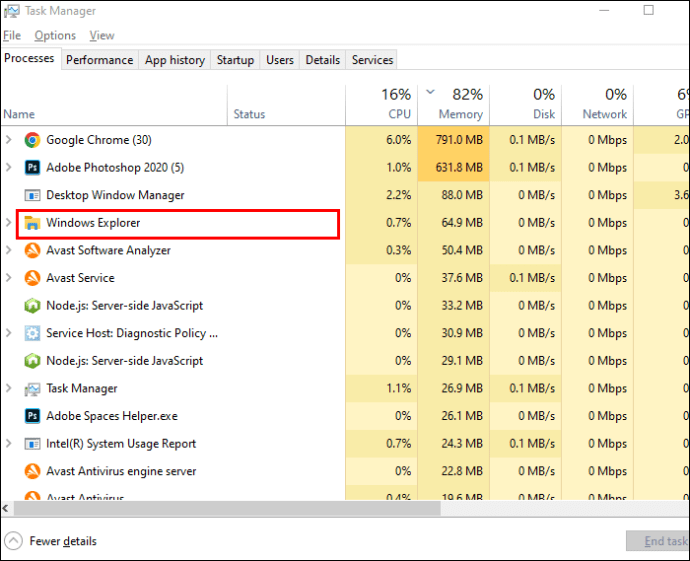
Task: Open the File menu
Action: 12,36
